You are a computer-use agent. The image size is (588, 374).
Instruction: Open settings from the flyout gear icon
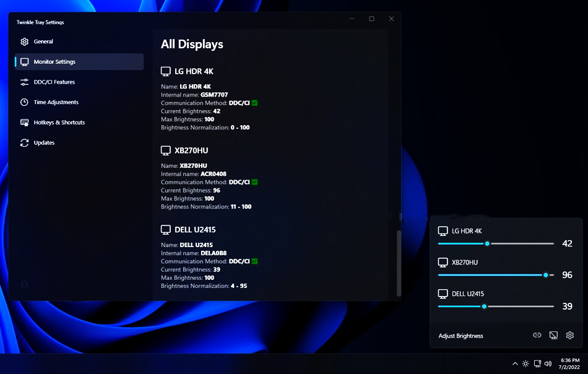(570, 336)
